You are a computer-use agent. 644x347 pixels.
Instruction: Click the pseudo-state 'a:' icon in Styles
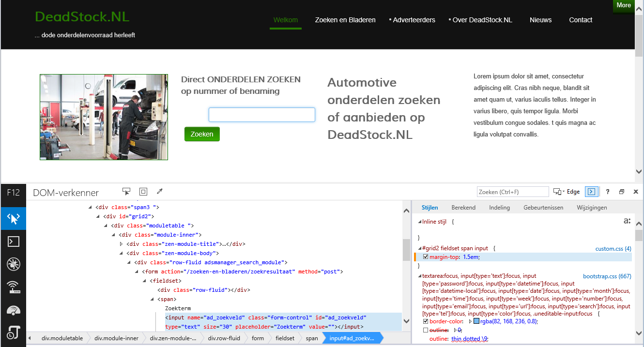(x=627, y=221)
